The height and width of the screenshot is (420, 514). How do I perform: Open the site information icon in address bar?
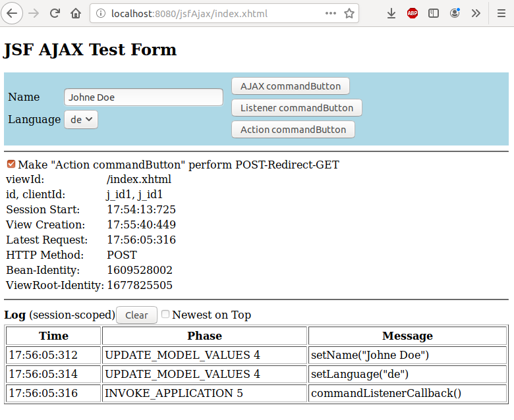pos(100,13)
